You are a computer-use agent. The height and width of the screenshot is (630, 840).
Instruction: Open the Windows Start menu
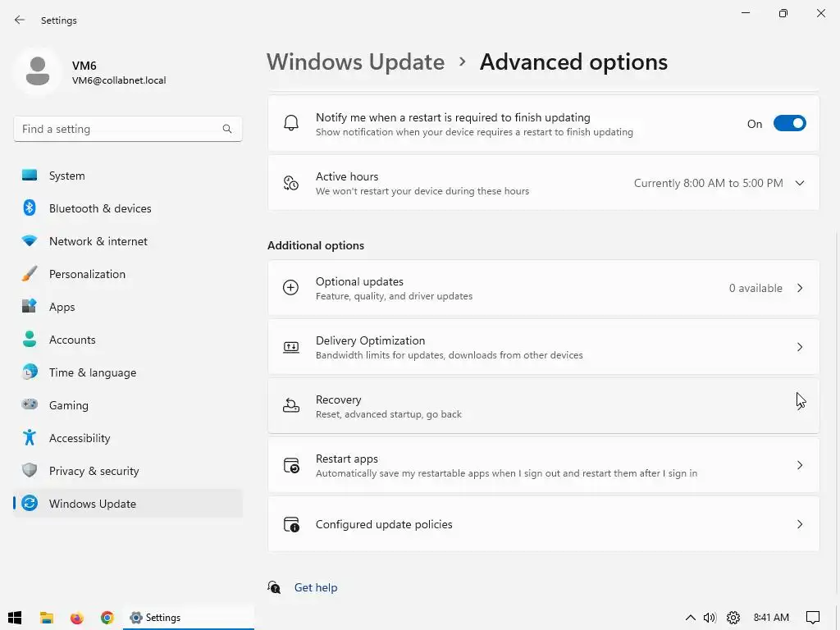pos(15,618)
